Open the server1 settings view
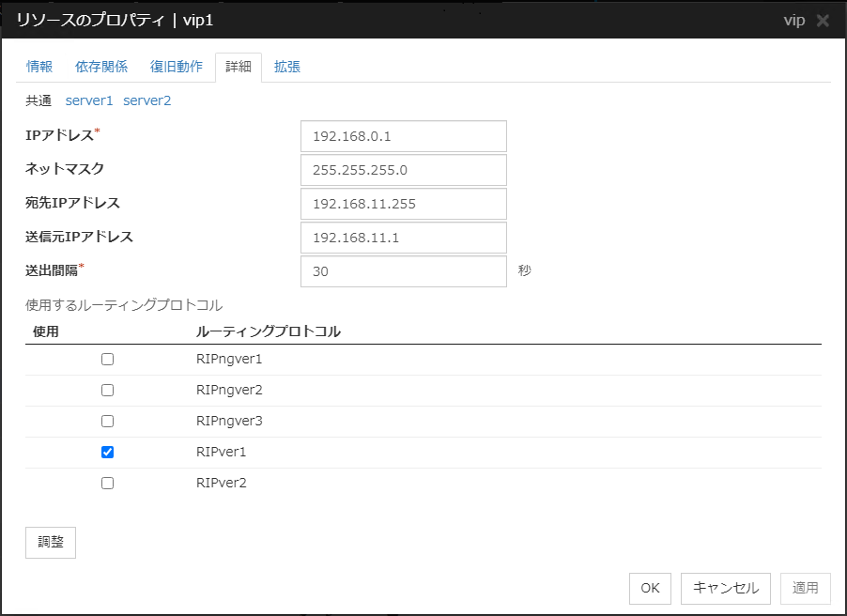The width and height of the screenshot is (847, 616). coord(89,100)
